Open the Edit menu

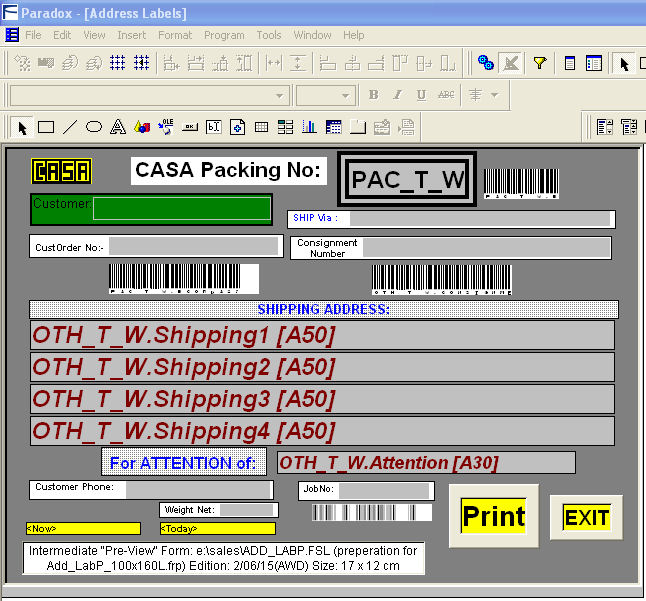[x=62, y=35]
